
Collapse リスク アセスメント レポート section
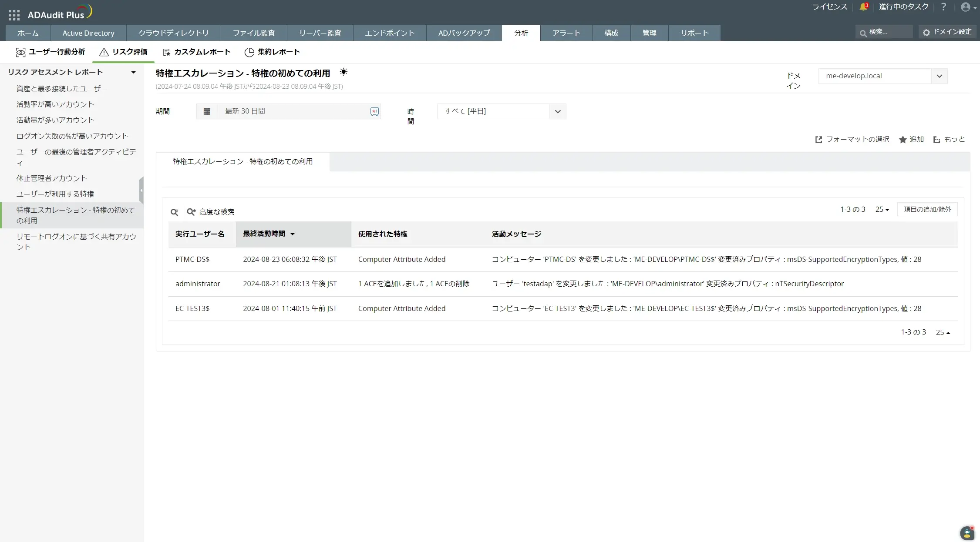pos(133,73)
